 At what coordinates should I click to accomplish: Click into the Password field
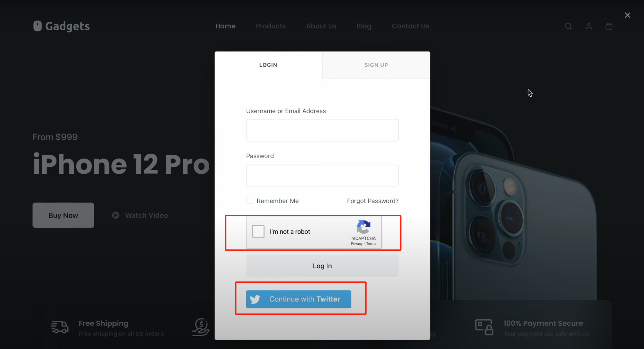click(x=322, y=175)
